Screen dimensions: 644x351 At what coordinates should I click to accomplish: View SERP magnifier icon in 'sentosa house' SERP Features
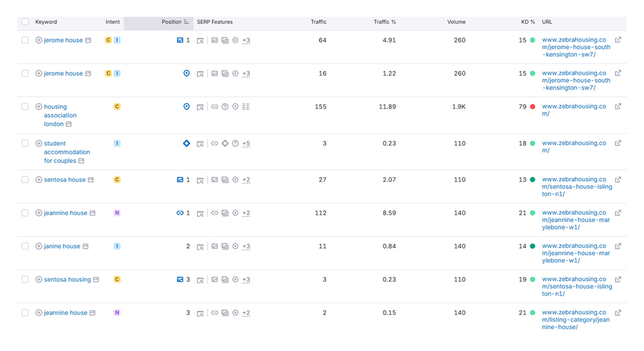point(200,180)
